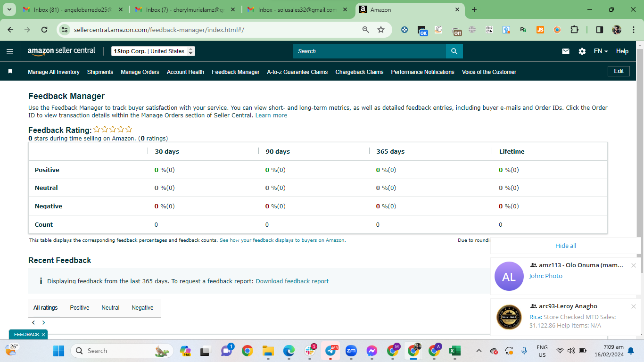
Task: Open Chargeback Claims
Action: 360,72
